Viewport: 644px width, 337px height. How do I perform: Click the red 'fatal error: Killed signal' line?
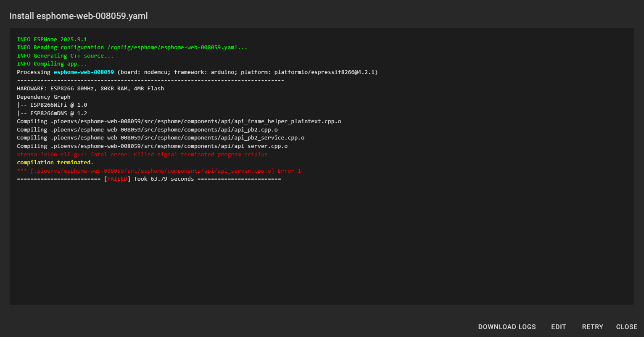click(142, 155)
